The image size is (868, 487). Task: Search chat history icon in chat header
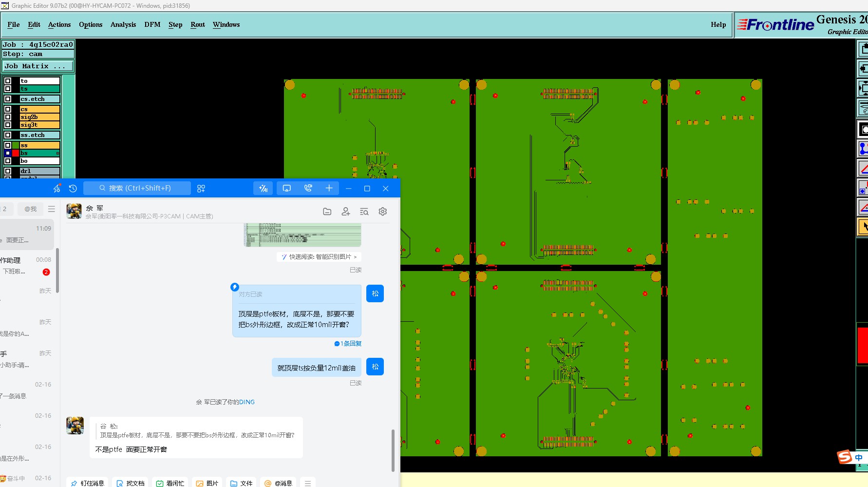[x=364, y=212]
